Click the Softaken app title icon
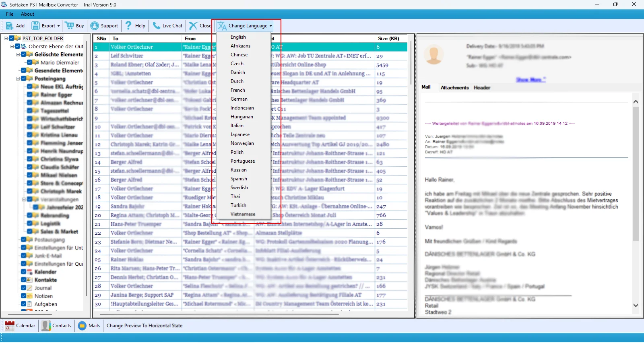The height and width of the screenshot is (343, 644). 4,4
